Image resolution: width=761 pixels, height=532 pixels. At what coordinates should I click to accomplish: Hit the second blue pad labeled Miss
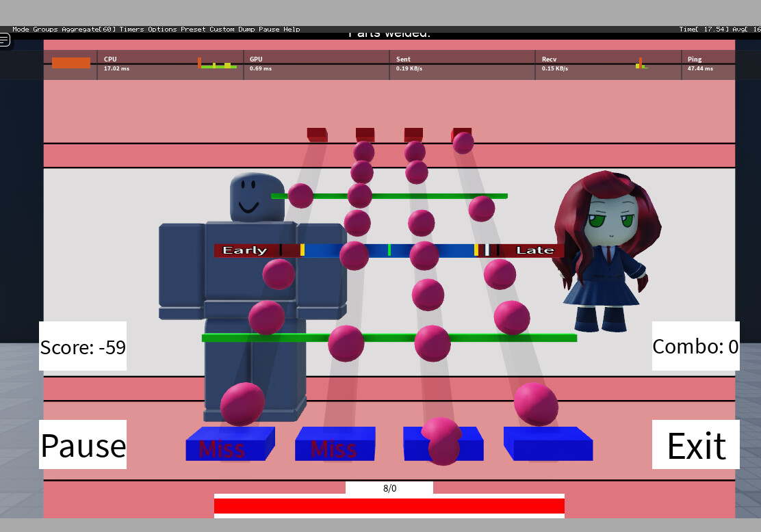coord(335,446)
